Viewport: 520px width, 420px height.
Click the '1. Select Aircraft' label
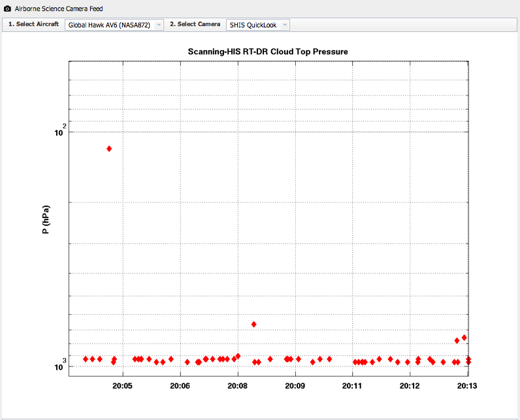(33, 24)
